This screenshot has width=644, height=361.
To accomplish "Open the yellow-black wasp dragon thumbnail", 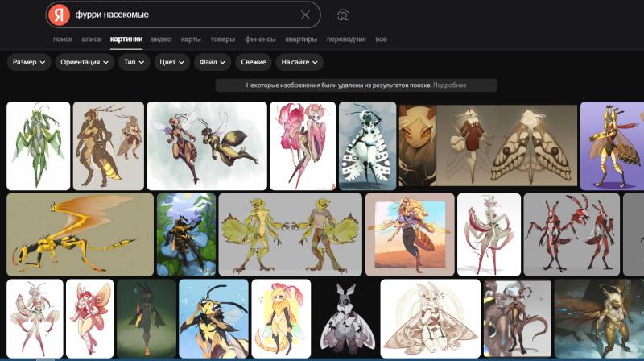I will pyautogui.click(x=80, y=234).
